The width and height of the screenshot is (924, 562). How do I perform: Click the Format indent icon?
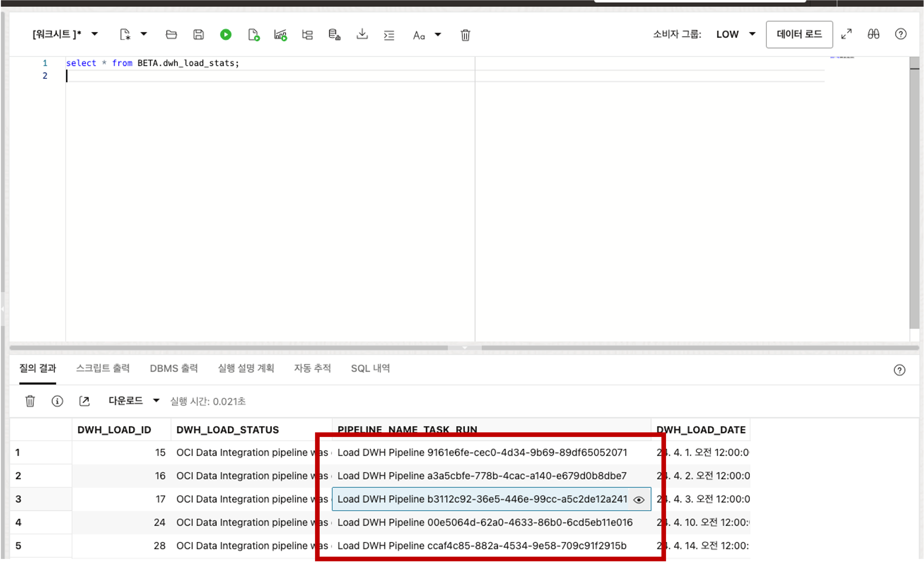point(389,35)
